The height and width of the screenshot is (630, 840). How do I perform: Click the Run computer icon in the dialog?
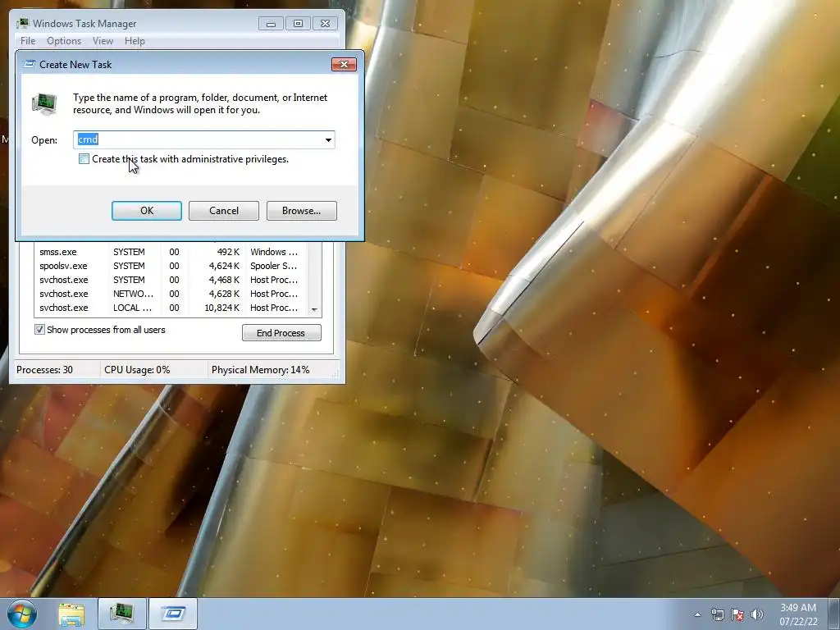pyautogui.click(x=44, y=104)
